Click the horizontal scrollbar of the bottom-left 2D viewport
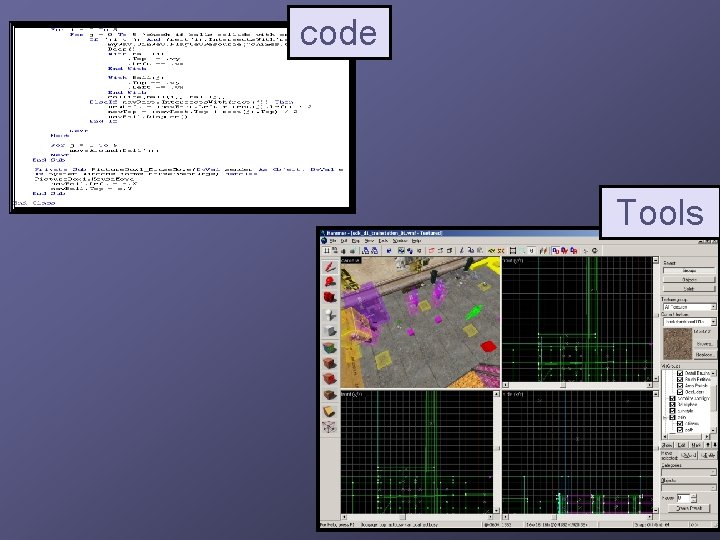 tap(417, 517)
